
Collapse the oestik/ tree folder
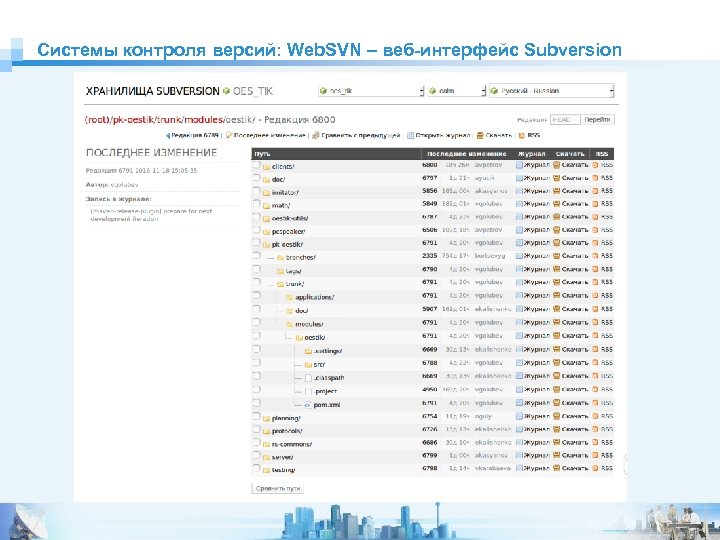pyautogui.click(x=299, y=338)
